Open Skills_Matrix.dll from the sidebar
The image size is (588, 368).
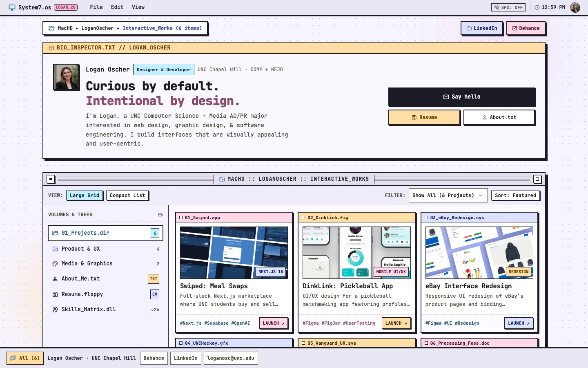point(105,310)
